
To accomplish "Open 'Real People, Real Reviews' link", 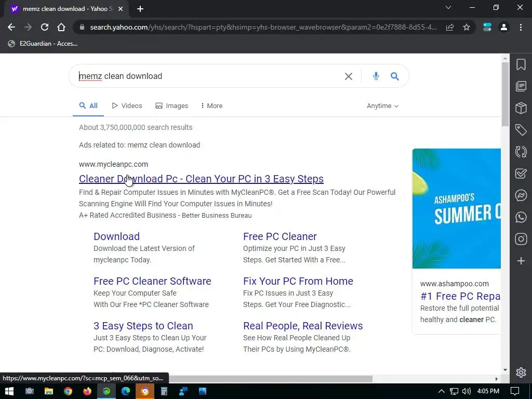I will [x=303, y=326].
